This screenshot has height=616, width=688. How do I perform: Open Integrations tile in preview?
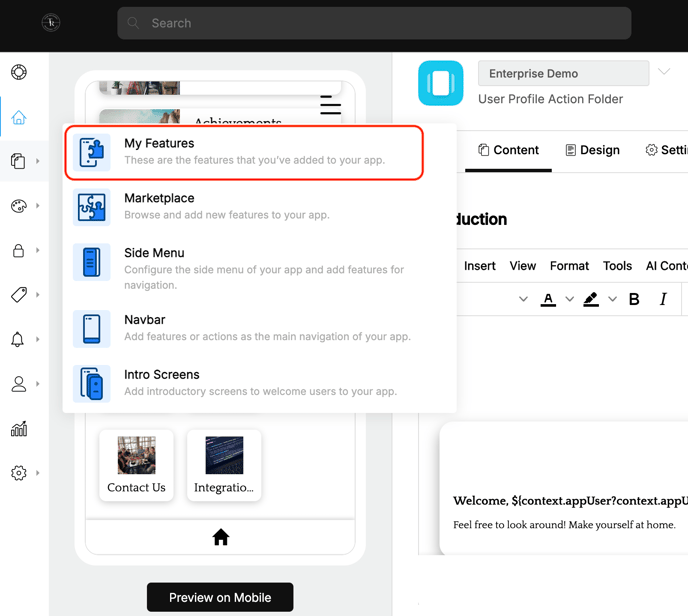point(224,465)
